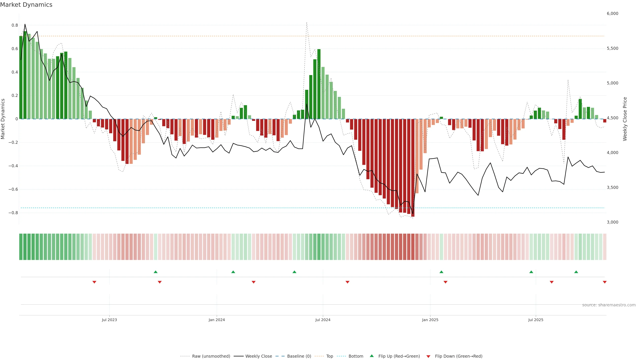The image size is (644, 362).
Task: Click the first red Flip Down triangle marker
Action: pos(94,282)
